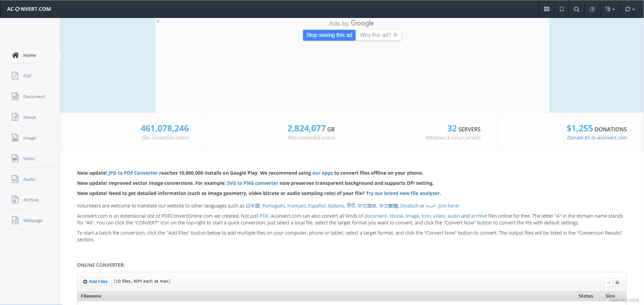Image resolution: width=644 pixels, height=305 pixels.
Task: Follow the ebook link in description
Action: 396,216
